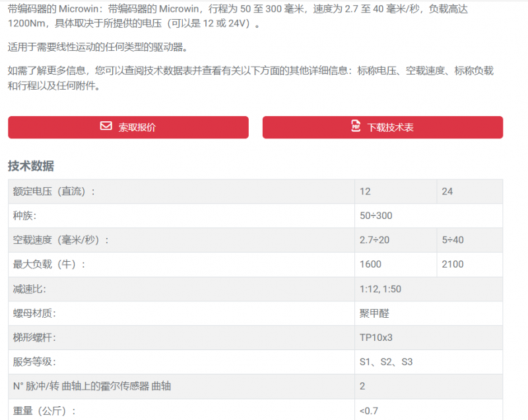The image size is (528, 420).
Task: Click the N° 脉冲/转 霍尔传感器 row label
Action: (x=92, y=386)
